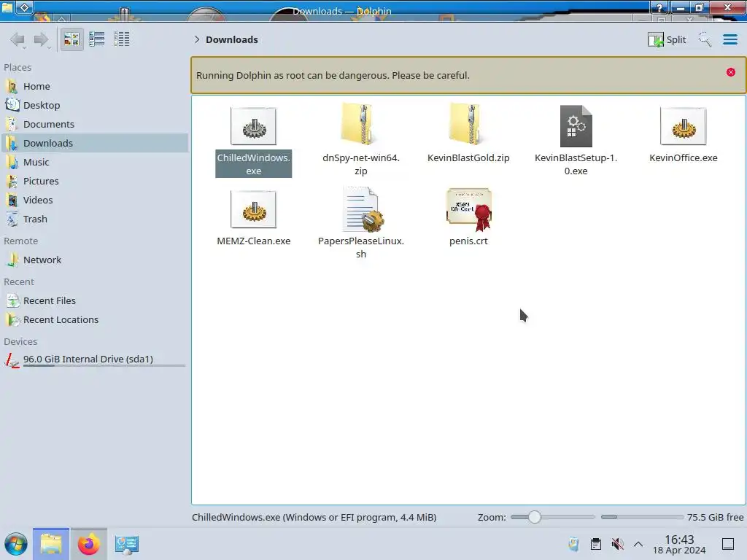The width and height of the screenshot is (747, 560).
Task: Open the start menu orb
Action: click(16, 544)
